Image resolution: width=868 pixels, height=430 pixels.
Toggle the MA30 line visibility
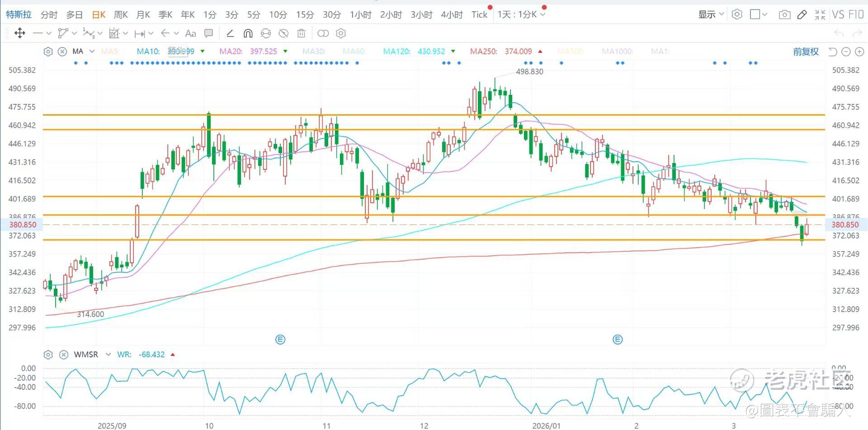coord(314,51)
